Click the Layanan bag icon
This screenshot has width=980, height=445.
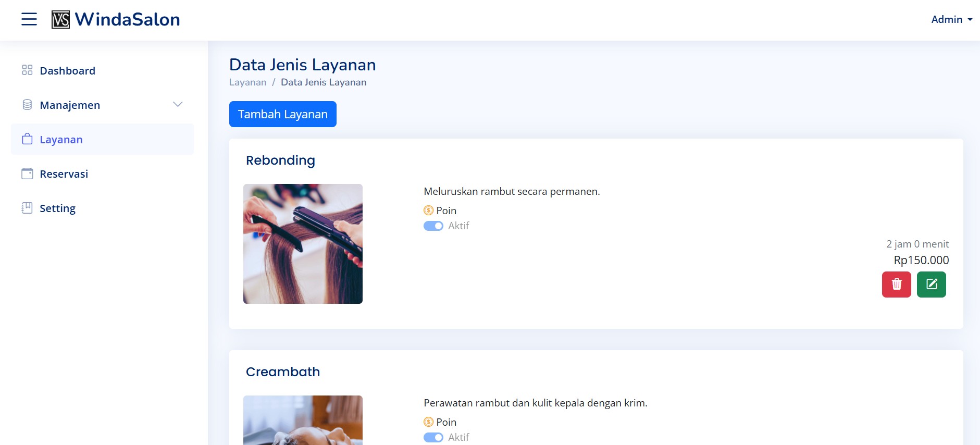point(27,139)
